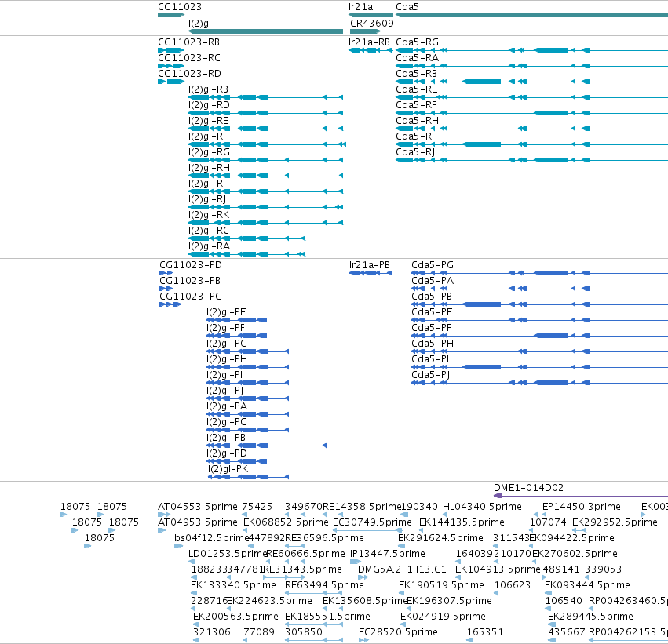Select the Cda5-RJ transcript label
668x644 pixels.
[415, 152]
